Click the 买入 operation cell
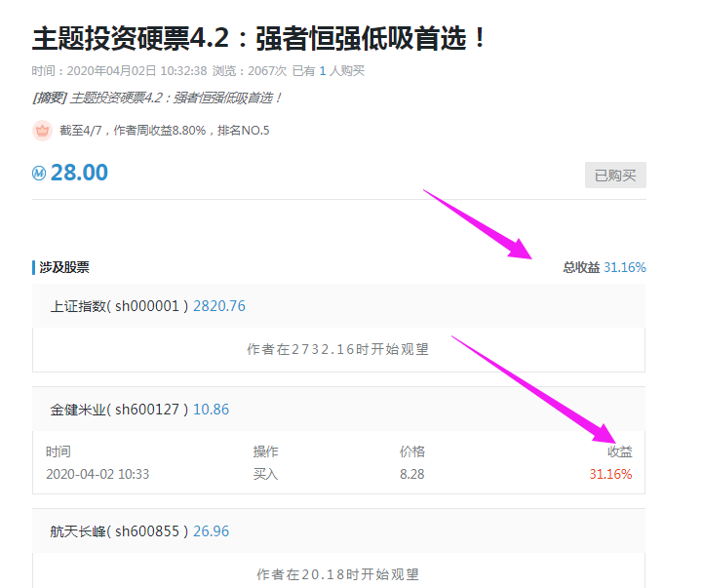The height and width of the screenshot is (588, 702). [265, 474]
